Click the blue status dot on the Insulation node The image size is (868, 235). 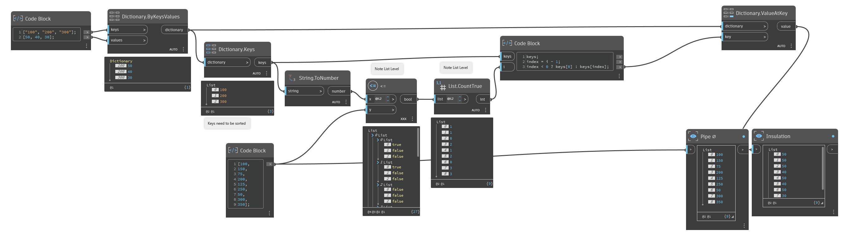tap(833, 136)
